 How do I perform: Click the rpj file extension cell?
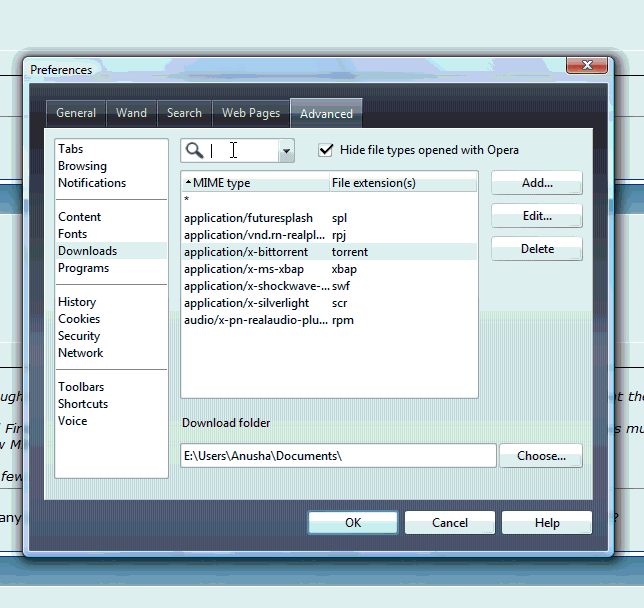point(339,235)
